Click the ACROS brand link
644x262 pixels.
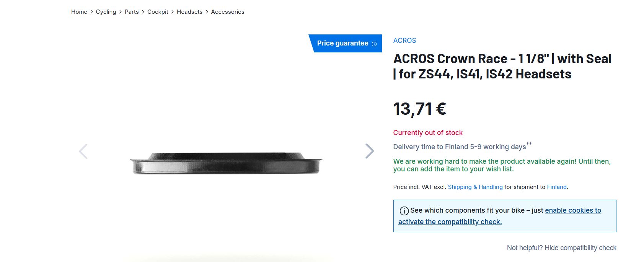click(x=404, y=41)
